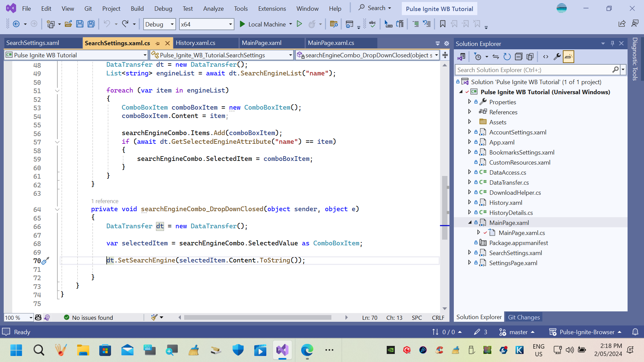Screen dimensions: 644x362
Task: Open the x64 platform dropdown
Action: (230, 24)
